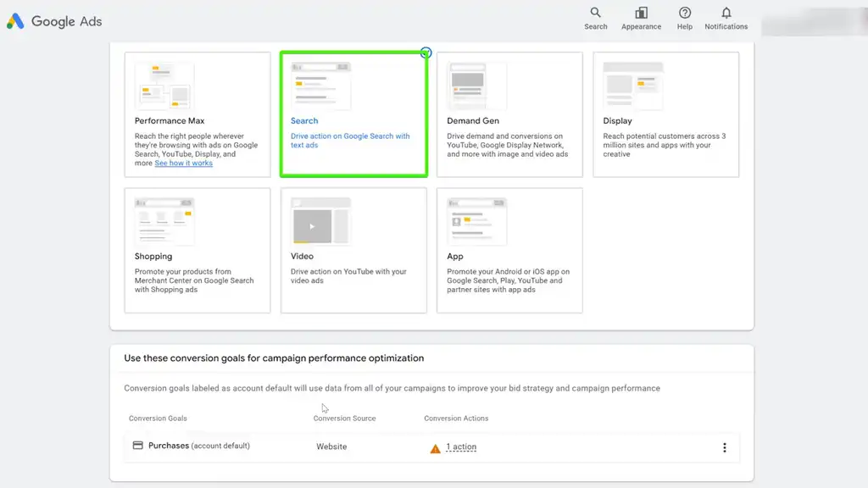
Task: Click 'Drive action on Google Search' description
Action: pyautogui.click(x=350, y=141)
